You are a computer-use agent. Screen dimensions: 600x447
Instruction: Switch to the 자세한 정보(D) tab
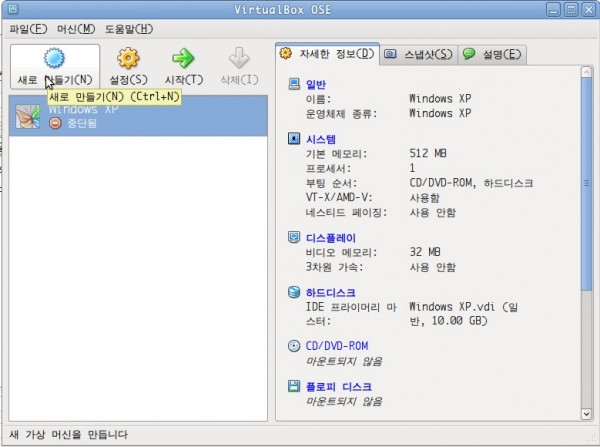pos(328,54)
